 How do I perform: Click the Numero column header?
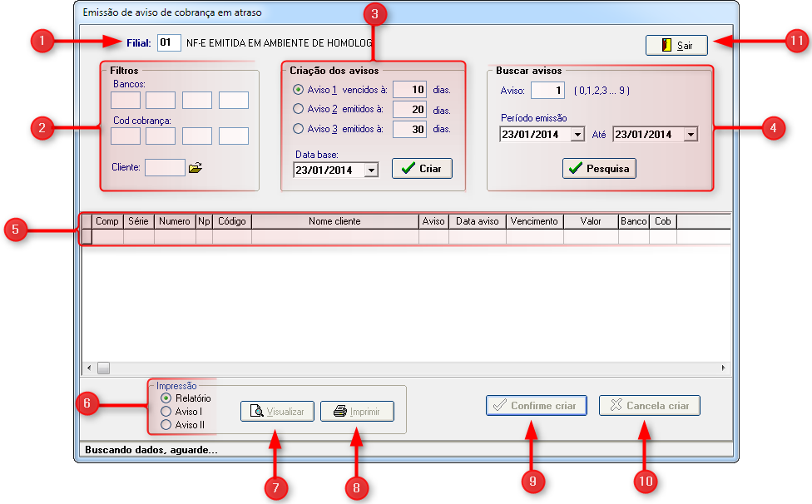click(175, 221)
